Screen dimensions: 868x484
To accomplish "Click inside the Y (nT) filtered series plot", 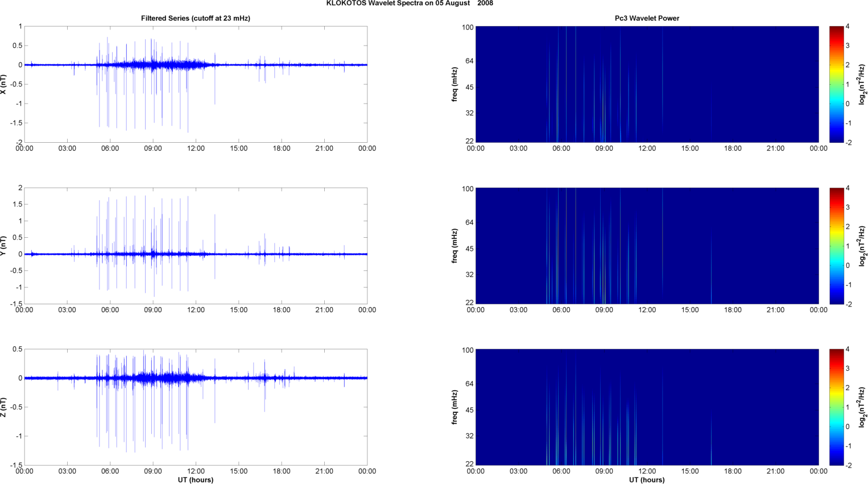I will pyautogui.click(x=196, y=246).
